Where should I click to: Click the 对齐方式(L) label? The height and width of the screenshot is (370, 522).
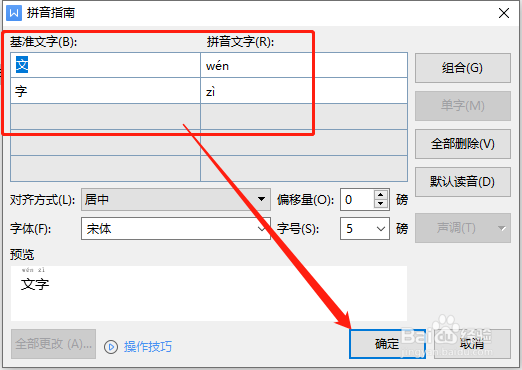(x=42, y=200)
